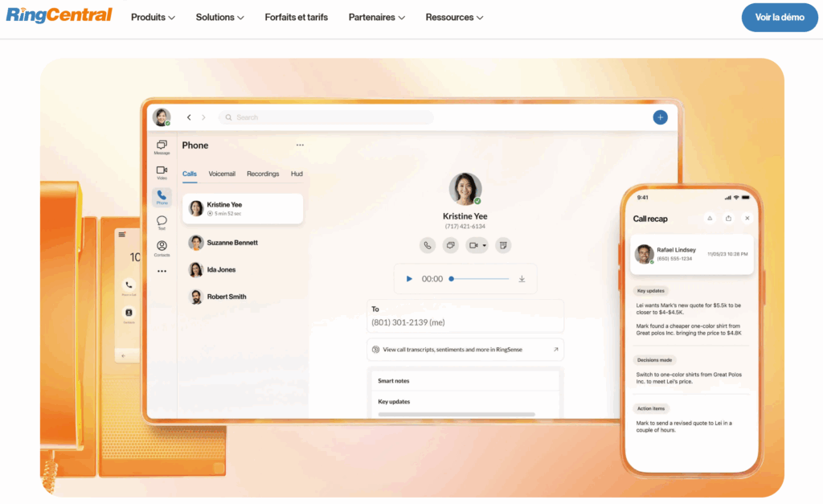Share the Call recap on the phone
This screenshot has height=504, width=823.
pos(729,218)
